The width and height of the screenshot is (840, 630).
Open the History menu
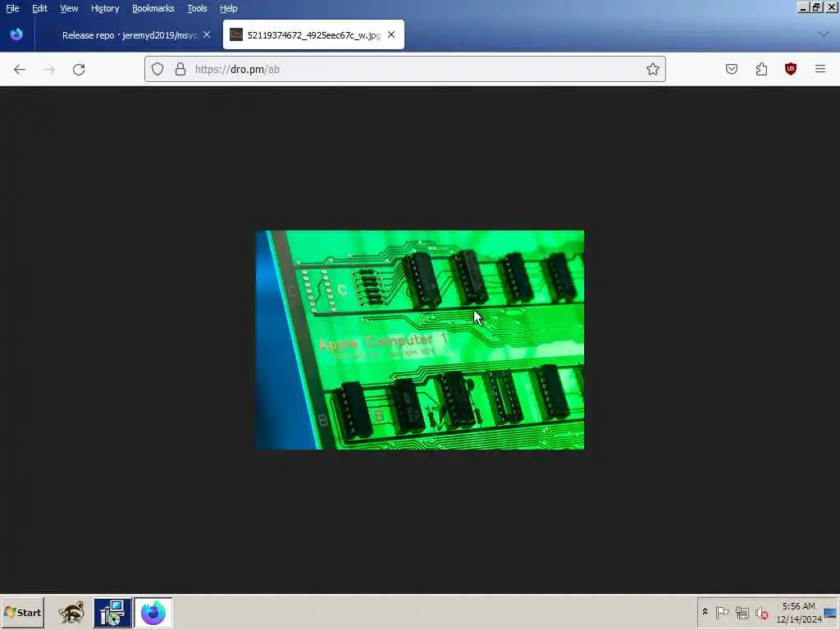pyautogui.click(x=105, y=8)
